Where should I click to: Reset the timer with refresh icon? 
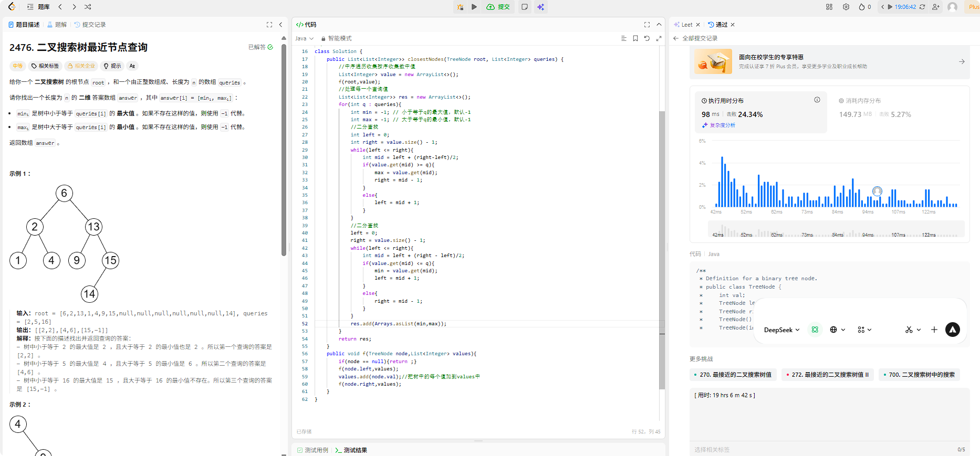pyautogui.click(x=922, y=7)
